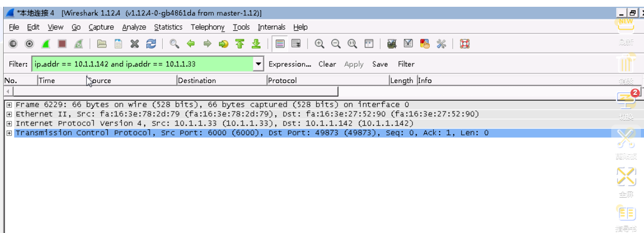Open the Edit menu
The image size is (644, 233).
coord(33,27)
